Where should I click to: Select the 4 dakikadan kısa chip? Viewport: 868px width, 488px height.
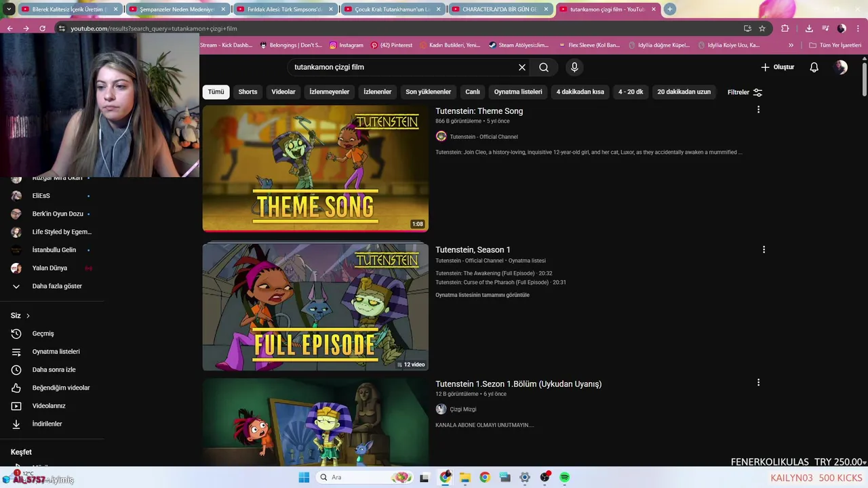point(580,91)
